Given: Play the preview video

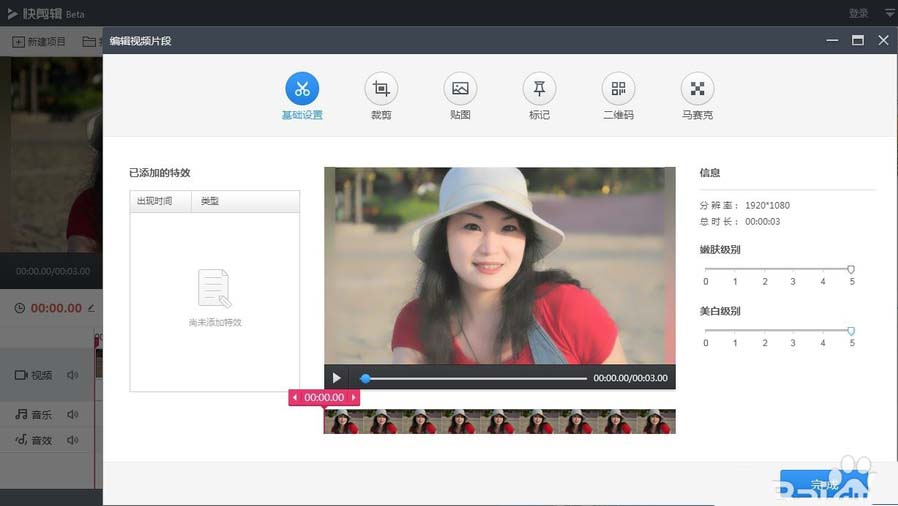Looking at the screenshot, I should tap(336, 378).
